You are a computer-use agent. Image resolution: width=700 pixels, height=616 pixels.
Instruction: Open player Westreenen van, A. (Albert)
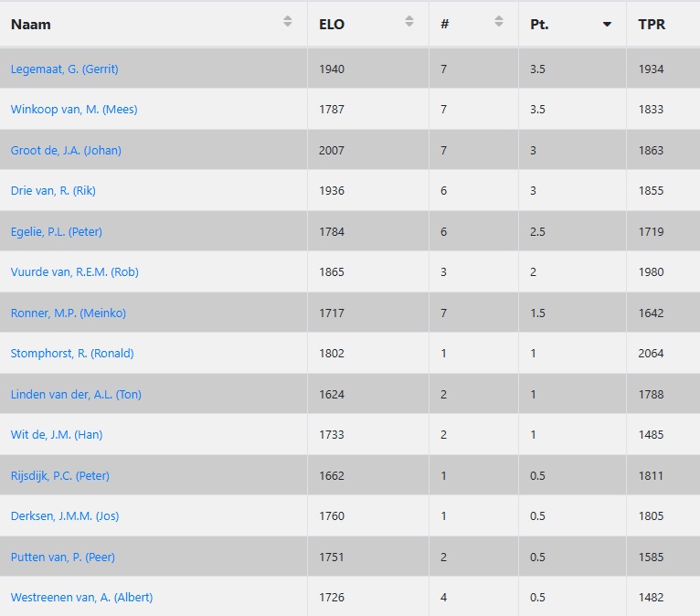click(81, 597)
